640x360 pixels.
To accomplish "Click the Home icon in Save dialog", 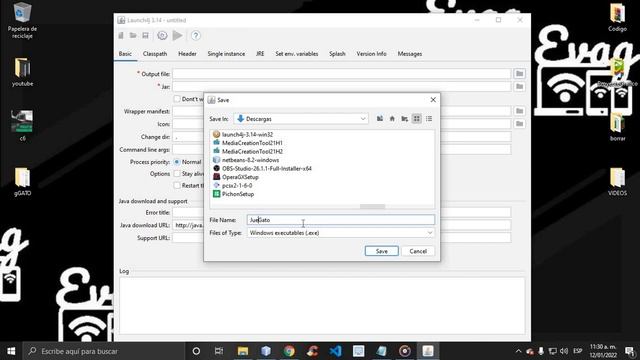I will (392, 119).
